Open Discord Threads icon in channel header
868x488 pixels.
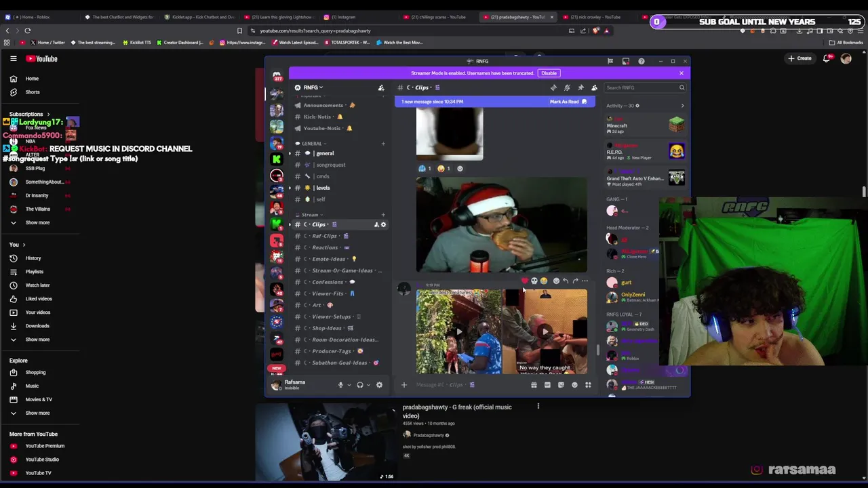[553, 87]
